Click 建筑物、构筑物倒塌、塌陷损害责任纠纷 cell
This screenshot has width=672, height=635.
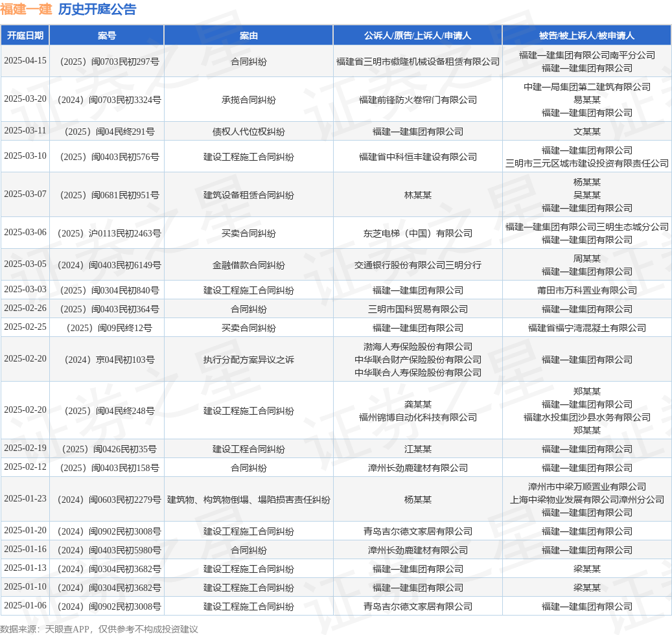249,500
